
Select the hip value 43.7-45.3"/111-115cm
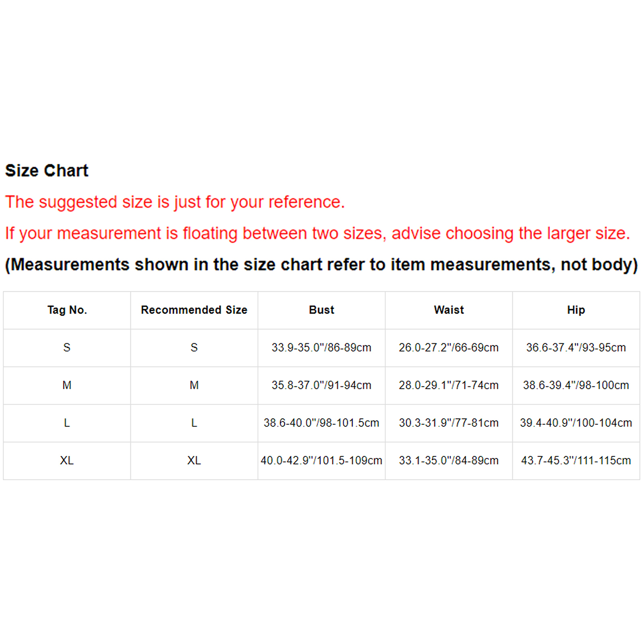576,460
